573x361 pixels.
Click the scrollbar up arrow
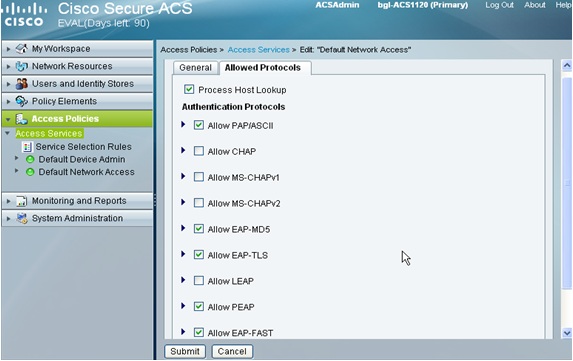[566, 65]
